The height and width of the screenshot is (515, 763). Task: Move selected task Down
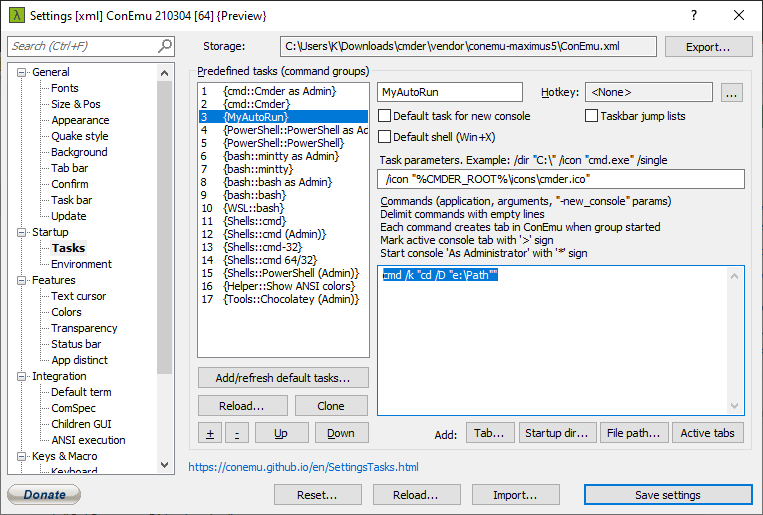(341, 433)
